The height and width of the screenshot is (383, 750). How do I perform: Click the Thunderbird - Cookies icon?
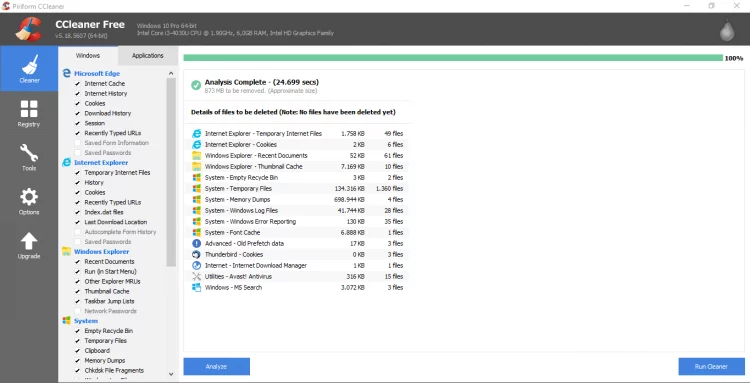[x=196, y=254]
